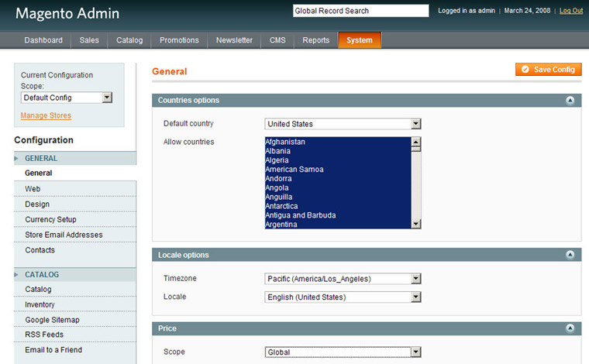Screen dimensions: 589x364
Task: Click the Locale options section header
Action: pyautogui.click(x=367, y=255)
